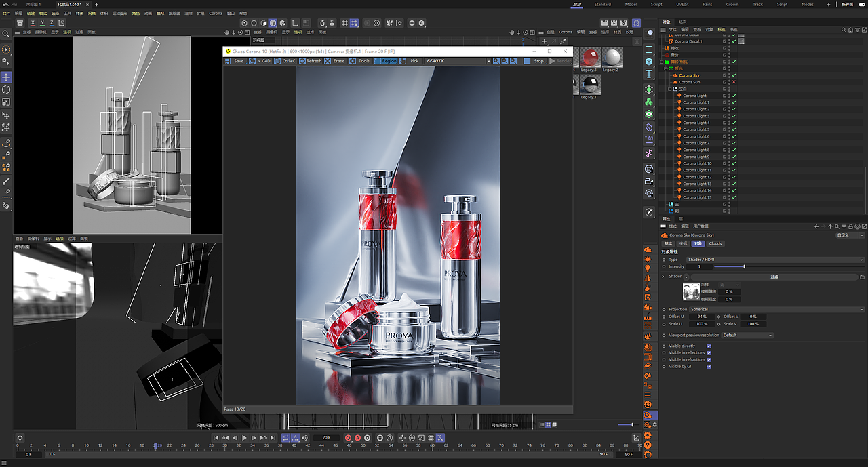Collapse the 灯光 group in object tree
Screen dimensions: 868x467
click(665, 68)
